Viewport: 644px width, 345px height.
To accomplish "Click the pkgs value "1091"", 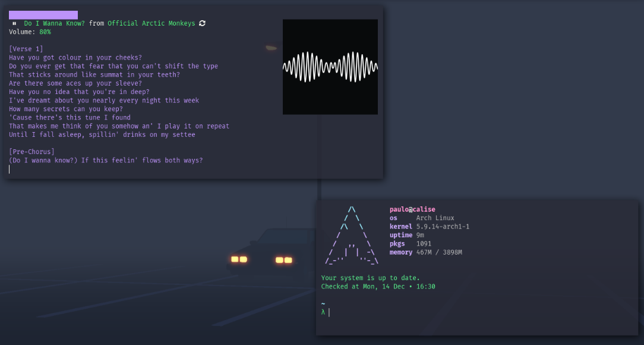I will coord(424,244).
